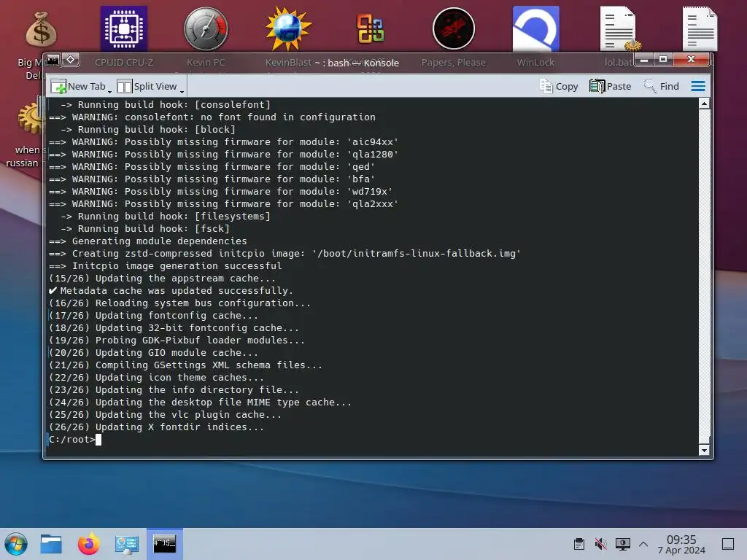Click the terminal scrollbar up arrow

[x=704, y=104]
